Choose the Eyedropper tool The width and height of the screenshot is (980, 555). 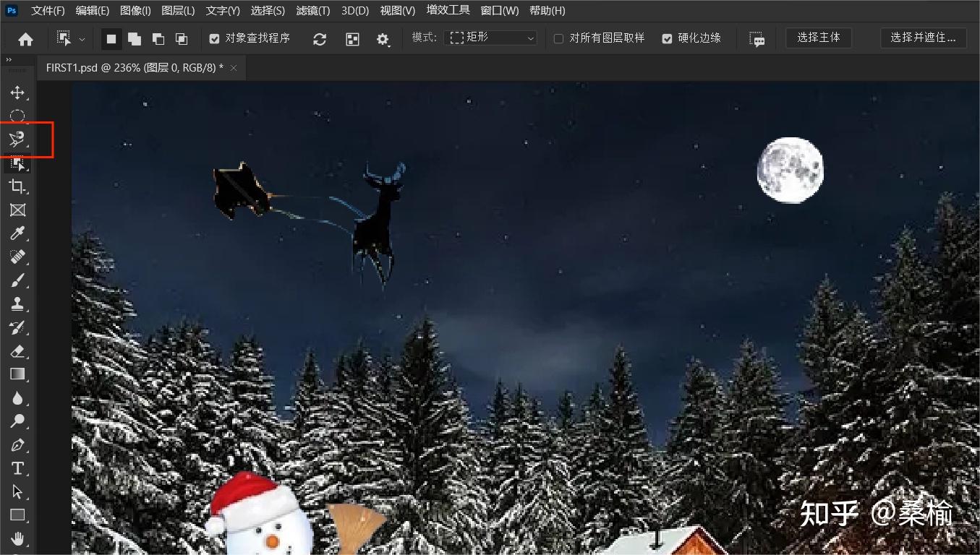[x=17, y=233]
